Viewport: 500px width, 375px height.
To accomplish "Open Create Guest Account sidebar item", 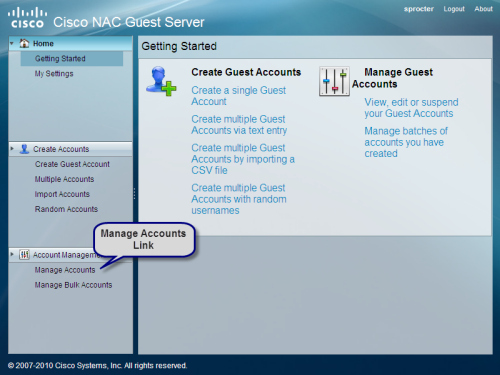I will 72,164.
